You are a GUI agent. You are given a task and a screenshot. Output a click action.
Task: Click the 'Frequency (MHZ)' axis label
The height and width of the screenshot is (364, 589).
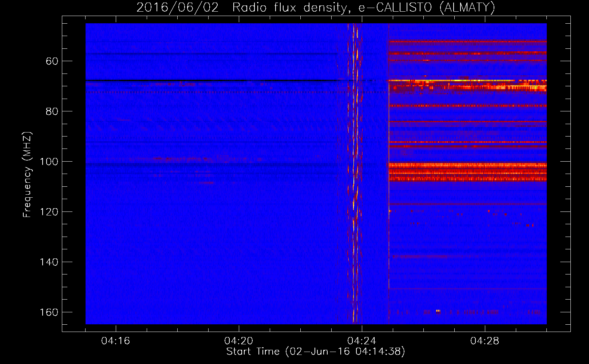pos(27,174)
